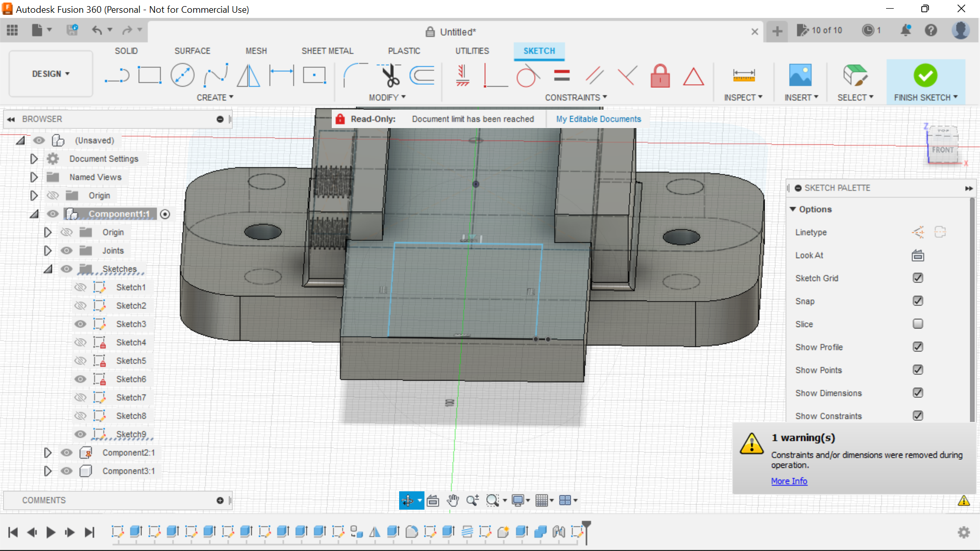Click More Info warning link
The image size is (980, 551).
(x=789, y=481)
